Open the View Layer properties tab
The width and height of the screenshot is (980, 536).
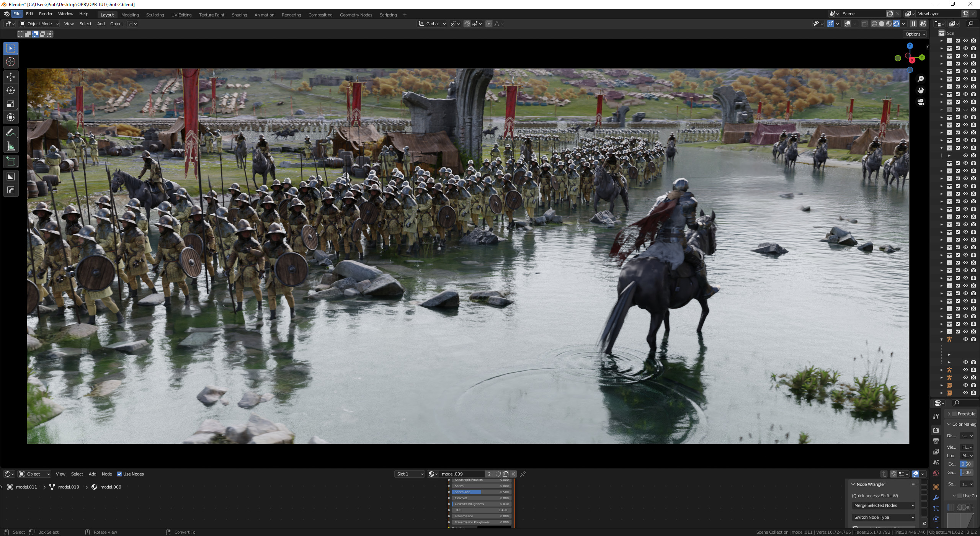click(936, 452)
